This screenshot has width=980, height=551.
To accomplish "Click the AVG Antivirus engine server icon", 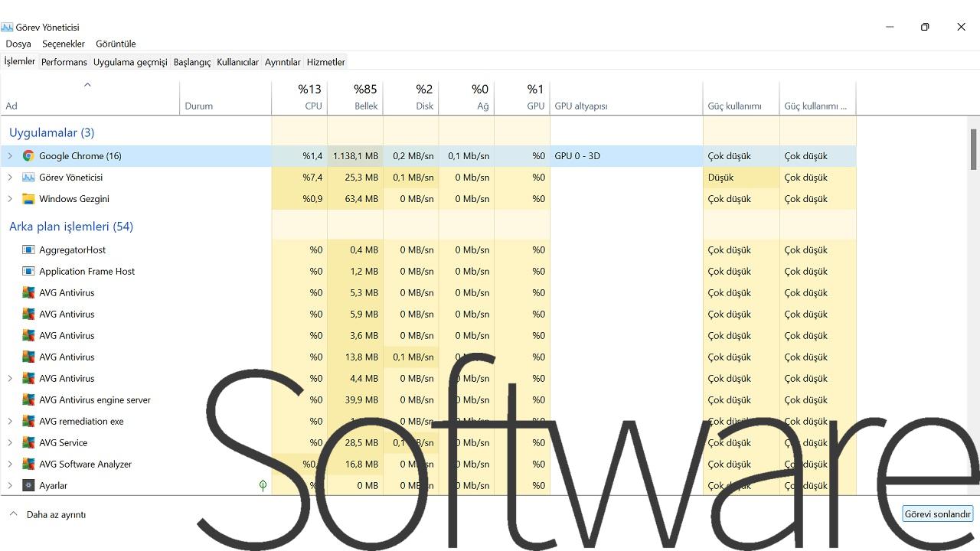I will (x=28, y=400).
